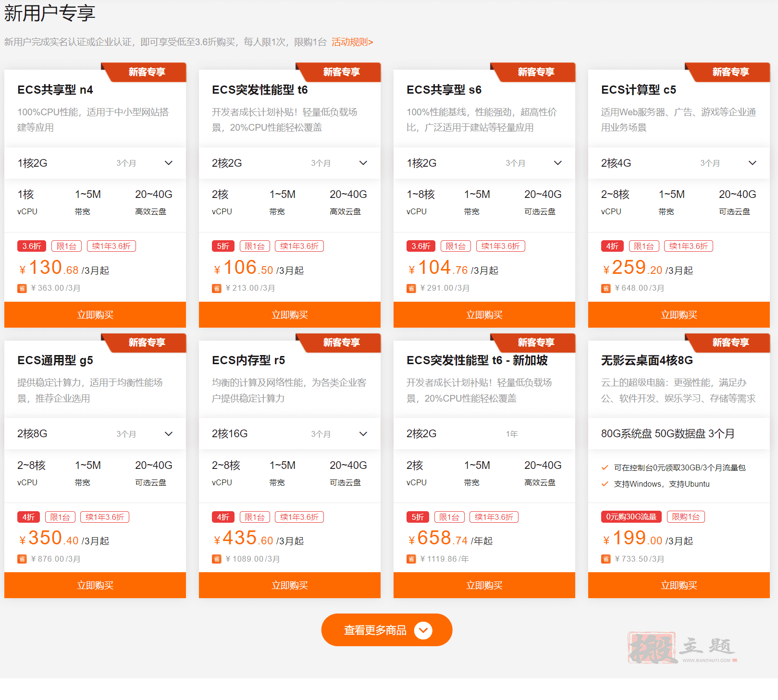Click the 支持Windows，支持Ubuntu checkmark icon
Screen dimensions: 778x700
click(x=605, y=484)
